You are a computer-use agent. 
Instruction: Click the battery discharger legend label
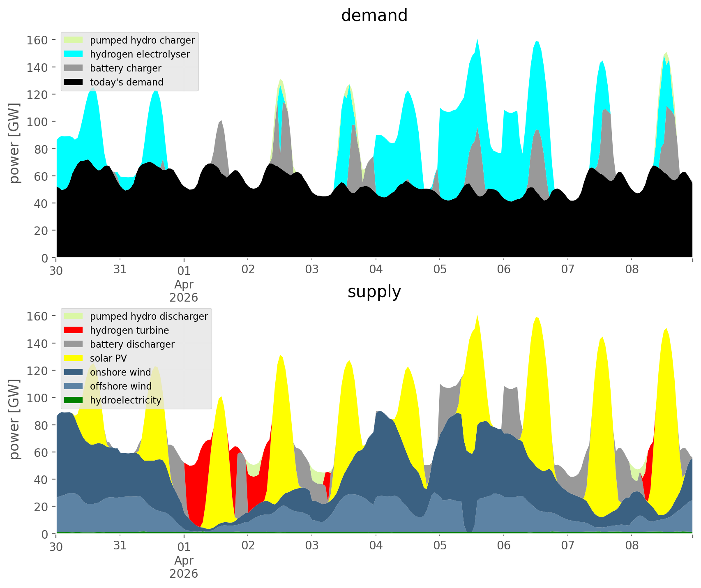(132, 344)
